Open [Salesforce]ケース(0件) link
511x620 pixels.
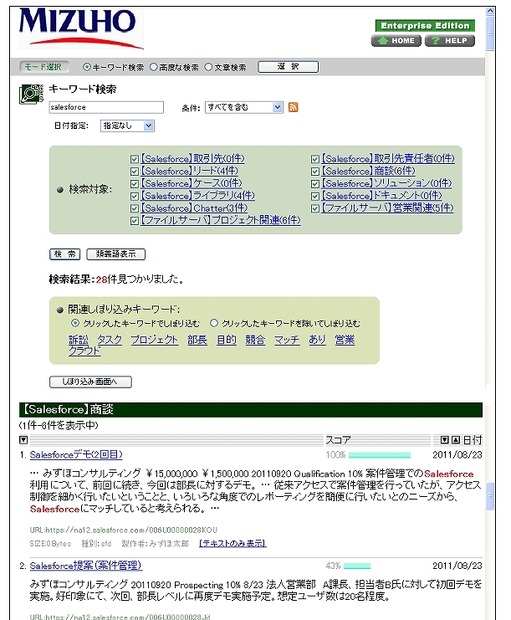(x=191, y=183)
